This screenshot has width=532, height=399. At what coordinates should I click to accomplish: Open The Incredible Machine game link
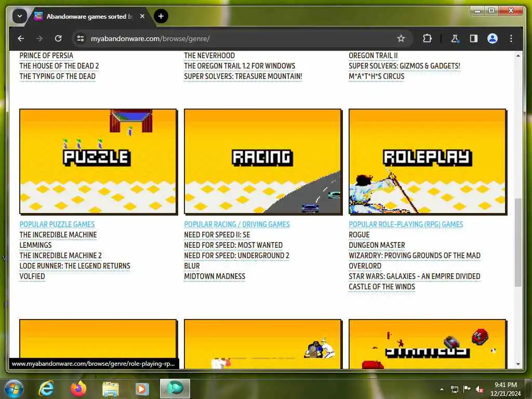click(x=58, y=235)
